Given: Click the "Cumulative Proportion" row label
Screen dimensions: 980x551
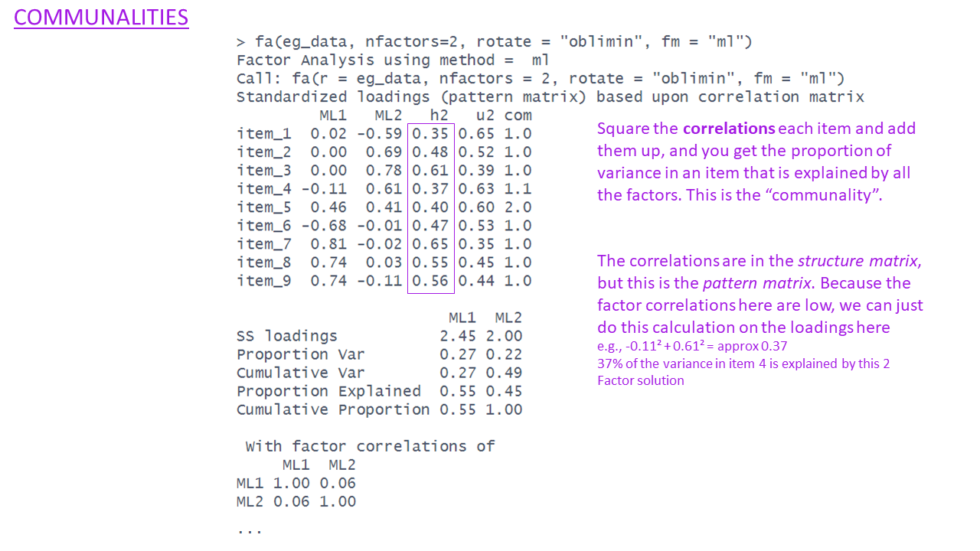Looking at the screenshot, I should coord(333,409).
